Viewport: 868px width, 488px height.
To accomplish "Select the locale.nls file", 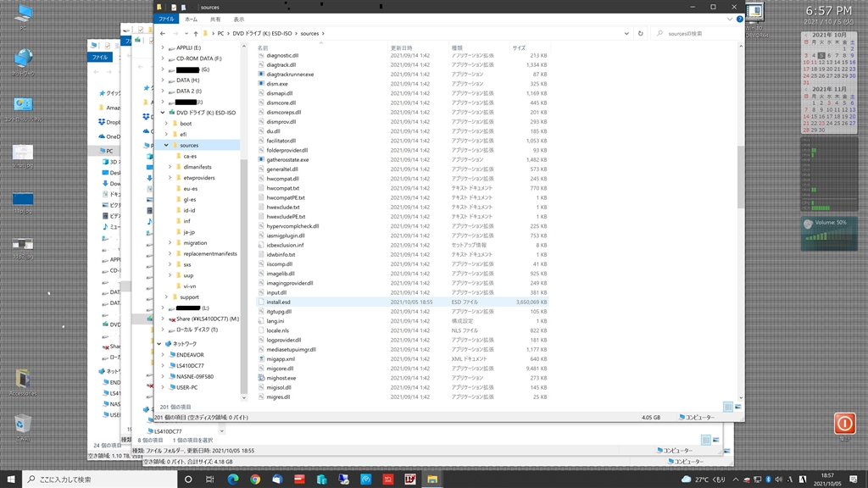I will pos(278,330).
